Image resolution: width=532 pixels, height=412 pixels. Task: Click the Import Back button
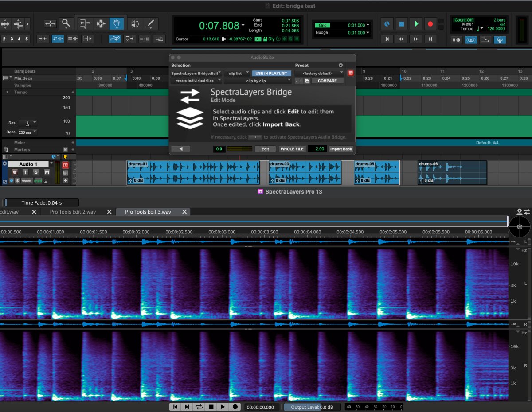click(341, 149)
